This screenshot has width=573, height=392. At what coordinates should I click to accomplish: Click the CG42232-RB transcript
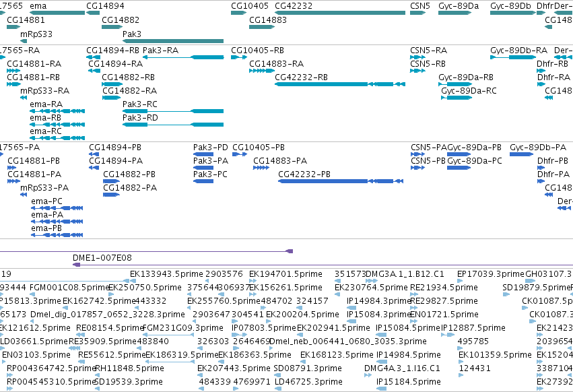point(340,84)
